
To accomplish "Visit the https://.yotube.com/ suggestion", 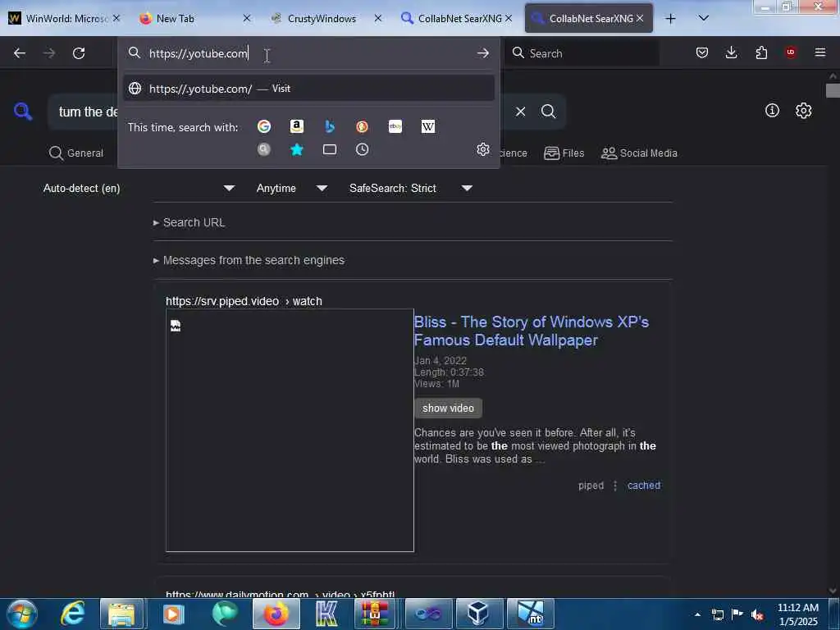I will tap(308, 89).
